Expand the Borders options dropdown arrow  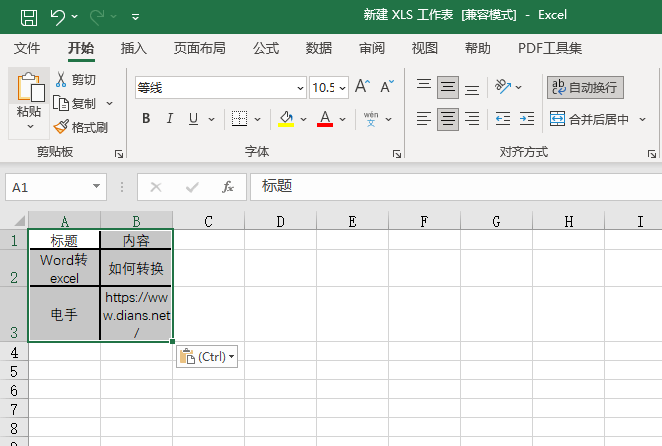point(258,120)
